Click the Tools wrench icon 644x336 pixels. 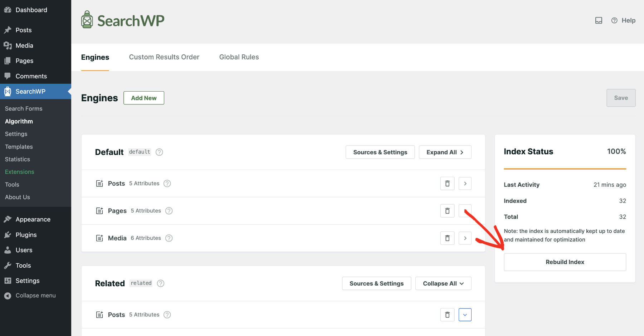[8, 266]
